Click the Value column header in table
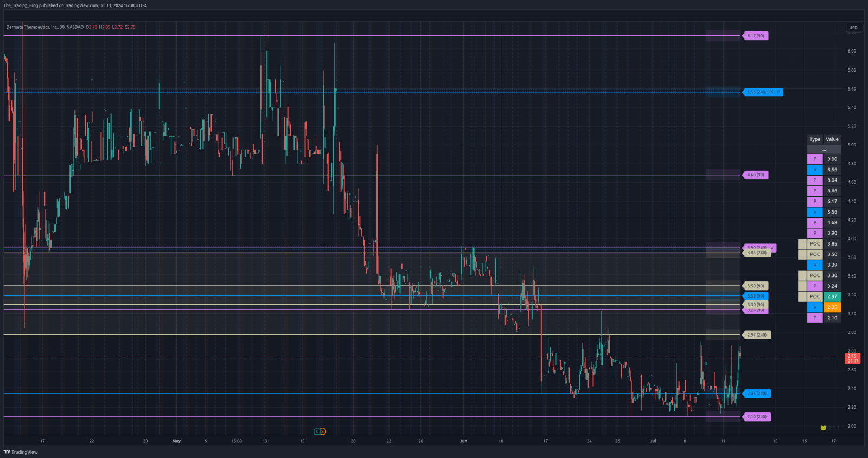 coord(832,139)
